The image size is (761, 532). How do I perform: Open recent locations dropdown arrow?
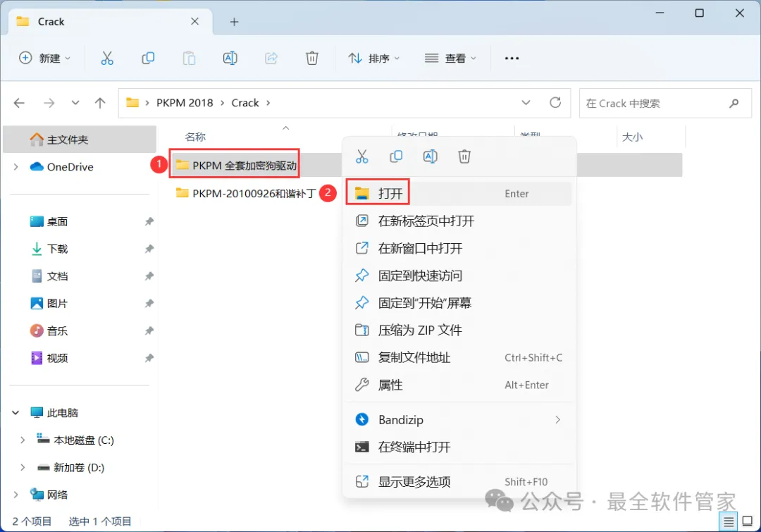pos(75,103)
